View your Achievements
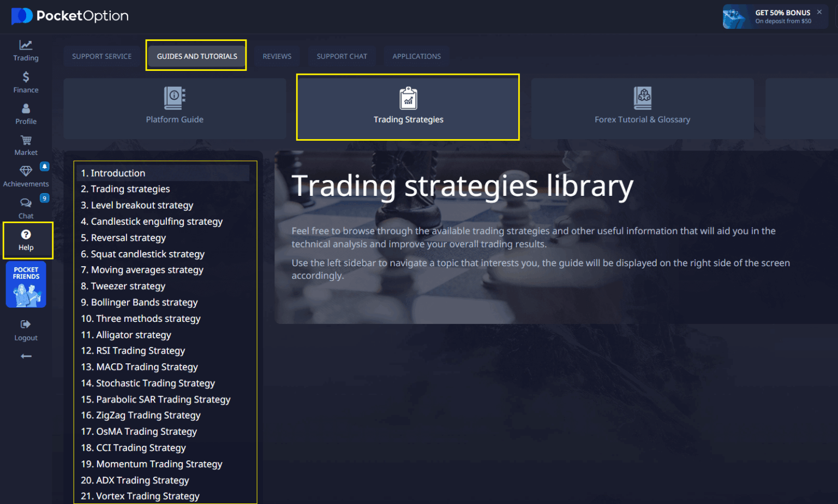 [25, 175]
